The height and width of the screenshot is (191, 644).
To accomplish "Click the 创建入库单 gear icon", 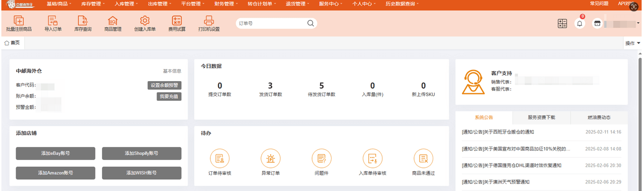I will (x=145, y=21).
